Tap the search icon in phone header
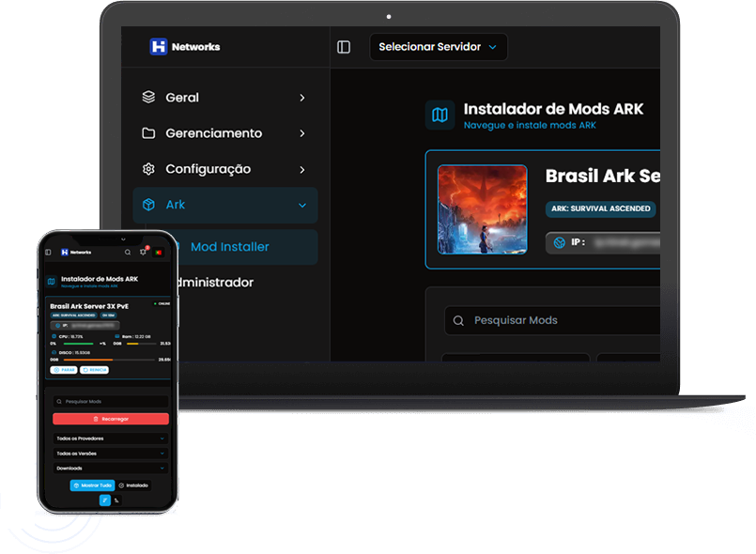Viewport: 756px width, 554px height. coord(128,252)
